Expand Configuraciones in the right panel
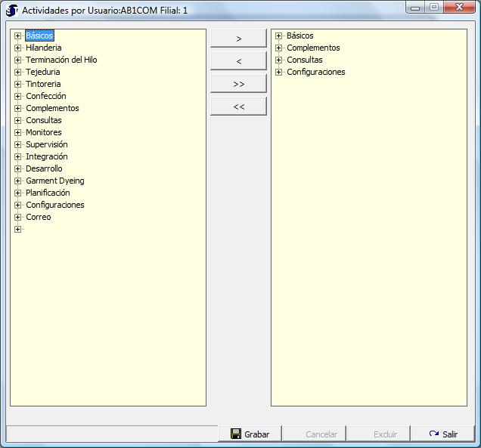Screen dimensions: 481x448 coord(279,72)
